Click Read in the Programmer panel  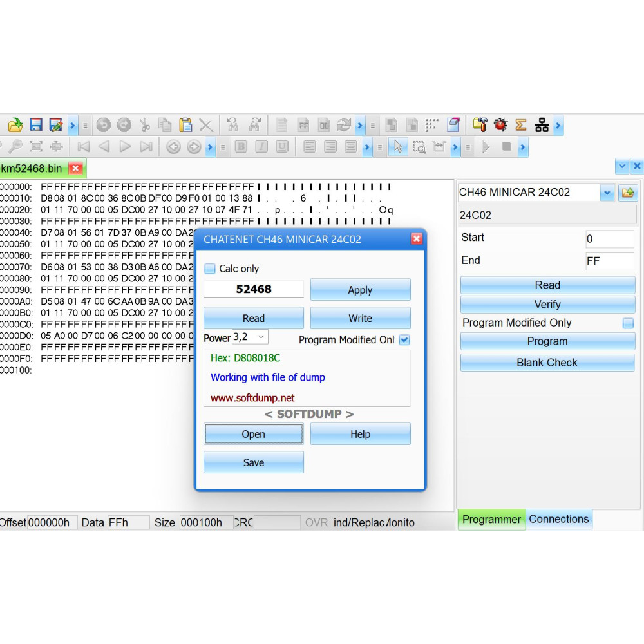click(547, 285)
